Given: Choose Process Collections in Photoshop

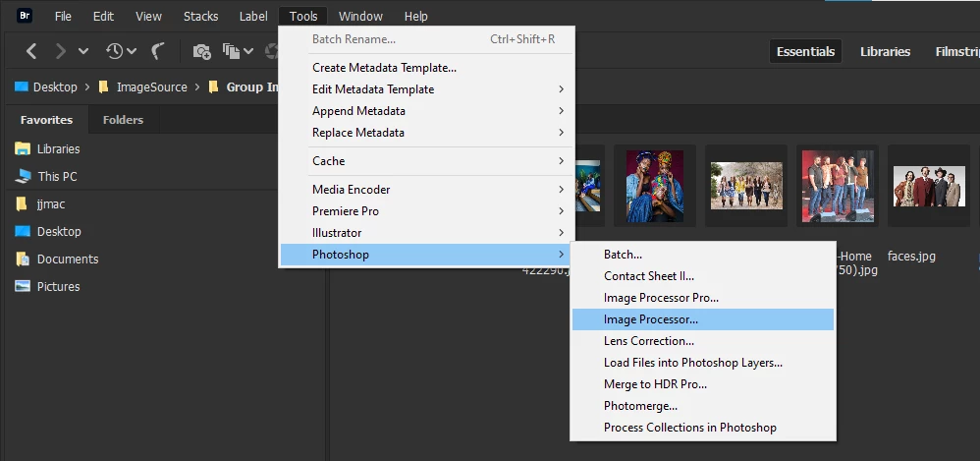Looking at the screenshot, I should [x=703, y=428].
